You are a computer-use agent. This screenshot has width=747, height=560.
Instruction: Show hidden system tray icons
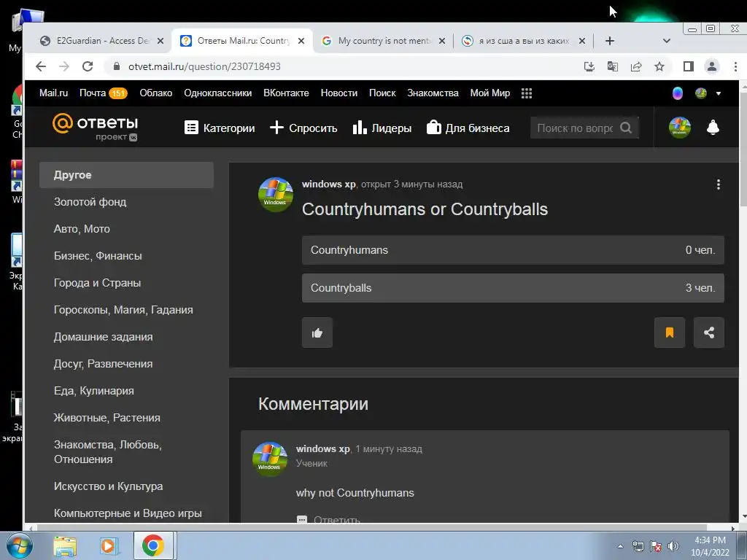(620, 546)
